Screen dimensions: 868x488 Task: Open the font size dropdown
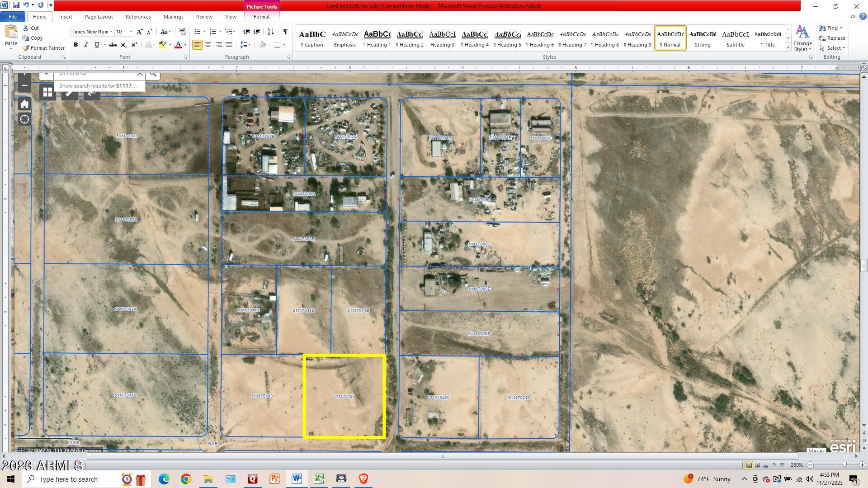tap(131, 32)
